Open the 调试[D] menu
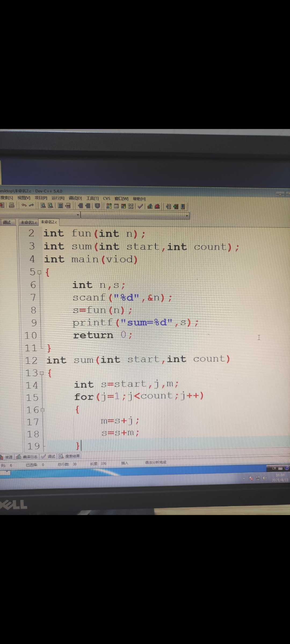This screenshot has height=644, width=290. [75, 198]
